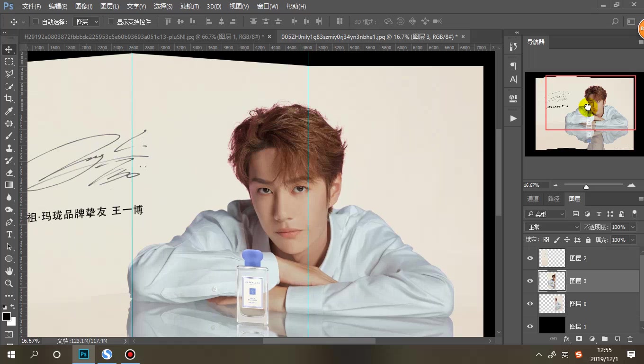Image resolution: width=644 pixels, height=364 pixels.
Task: Create a new layer group
Action: [604, 339]
